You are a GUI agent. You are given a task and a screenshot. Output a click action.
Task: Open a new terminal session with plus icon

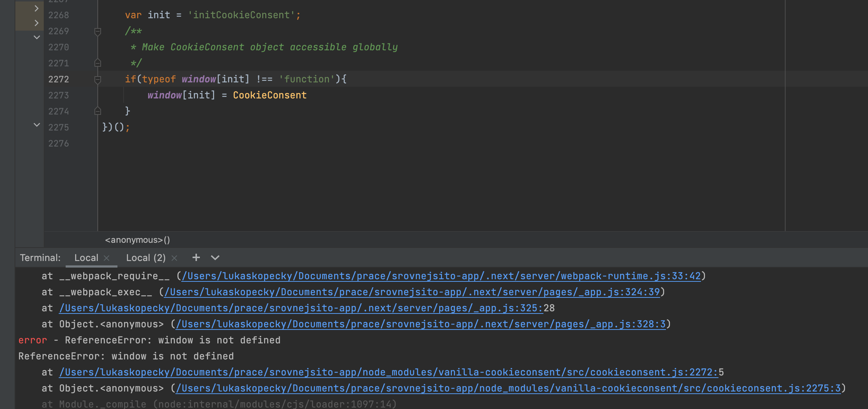[x=196, y=258]
